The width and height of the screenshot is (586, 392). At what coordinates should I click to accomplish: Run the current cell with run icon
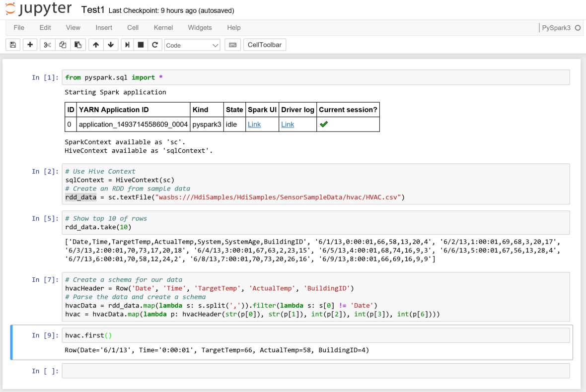[126, 45]
